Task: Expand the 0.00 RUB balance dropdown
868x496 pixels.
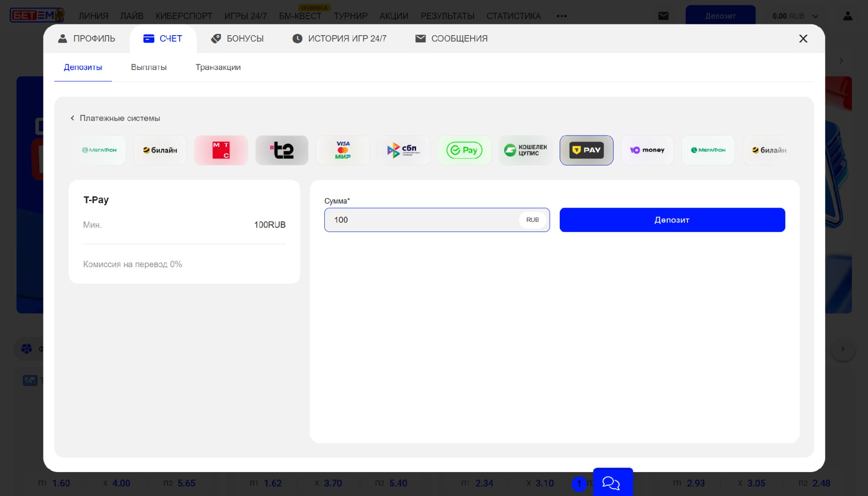Action: 795,16
